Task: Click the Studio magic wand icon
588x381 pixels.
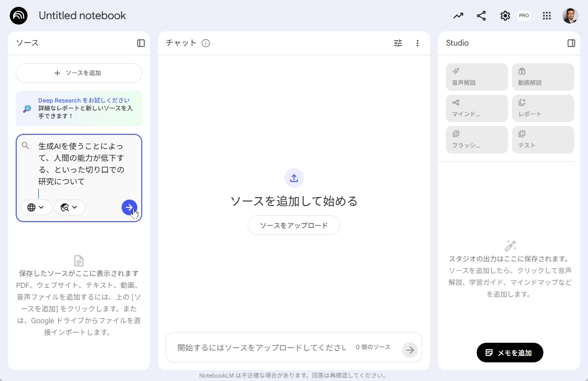Action: (x=510, y=246)
